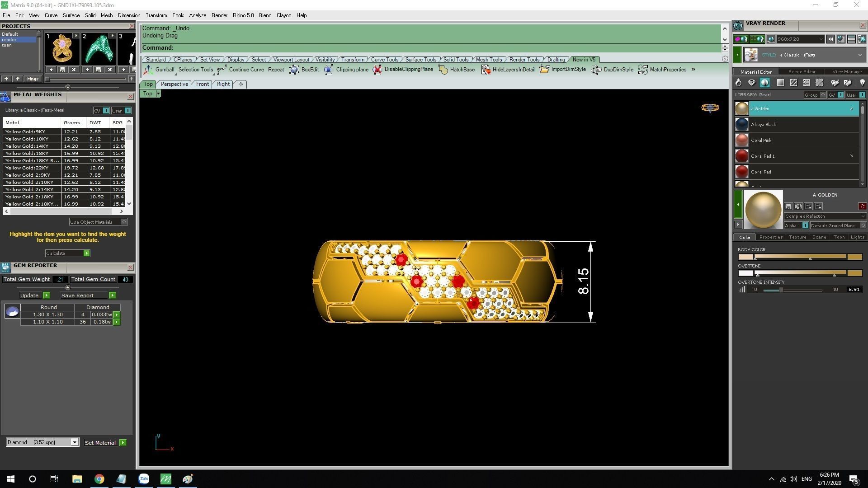Click the MatchProperties icon
The height and width of the screenshot is (488, 868).
[643, 70]
